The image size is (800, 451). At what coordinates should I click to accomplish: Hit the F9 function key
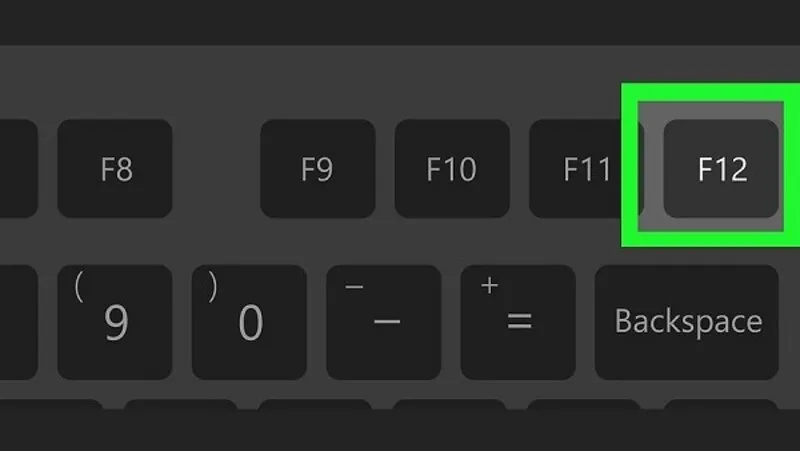click(318, 169)
